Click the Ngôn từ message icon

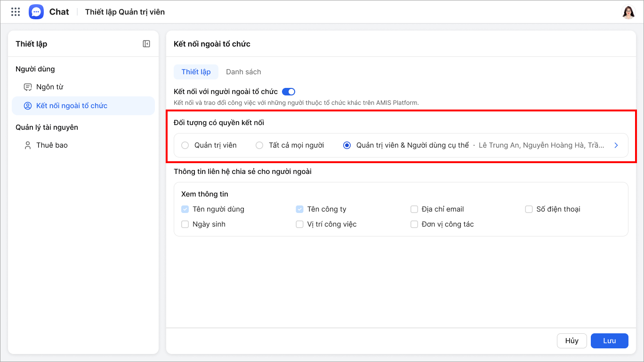click(28, 87)
